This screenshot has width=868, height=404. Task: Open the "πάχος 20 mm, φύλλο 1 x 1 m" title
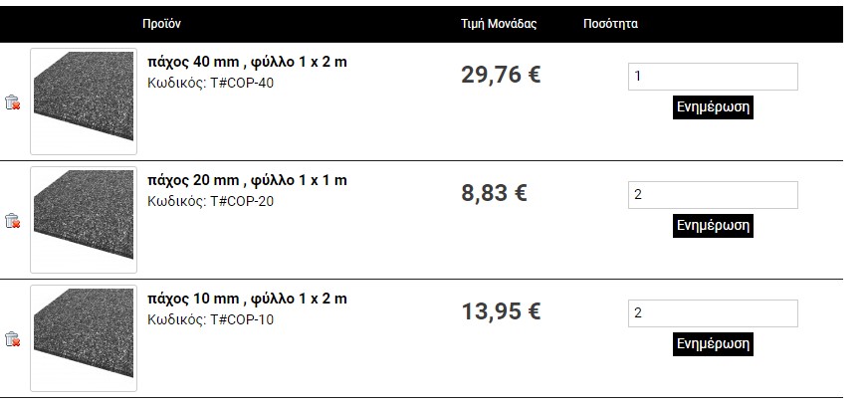247,181
